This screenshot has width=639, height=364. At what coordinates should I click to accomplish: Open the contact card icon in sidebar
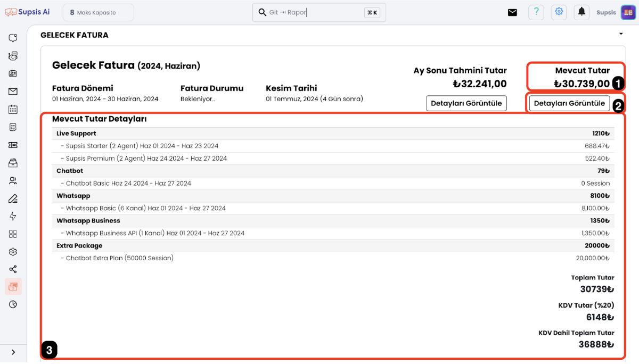click(13, 73)
